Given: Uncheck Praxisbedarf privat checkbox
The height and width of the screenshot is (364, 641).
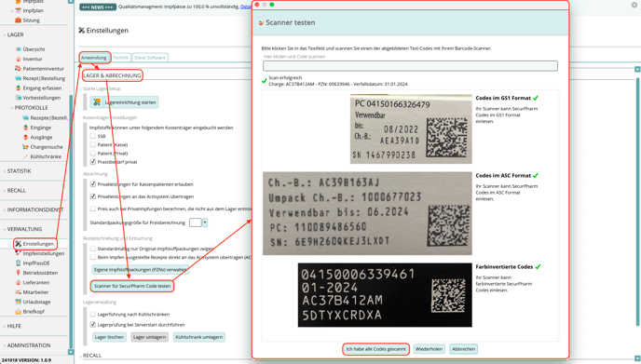Looking at the screenshot, I should pos(93,162).
